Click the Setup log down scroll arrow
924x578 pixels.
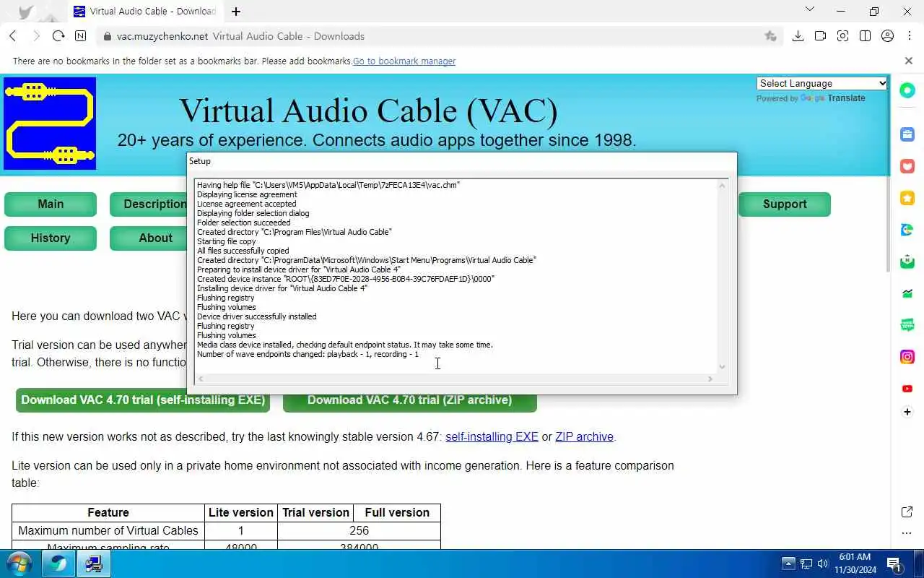click(722, 367)
